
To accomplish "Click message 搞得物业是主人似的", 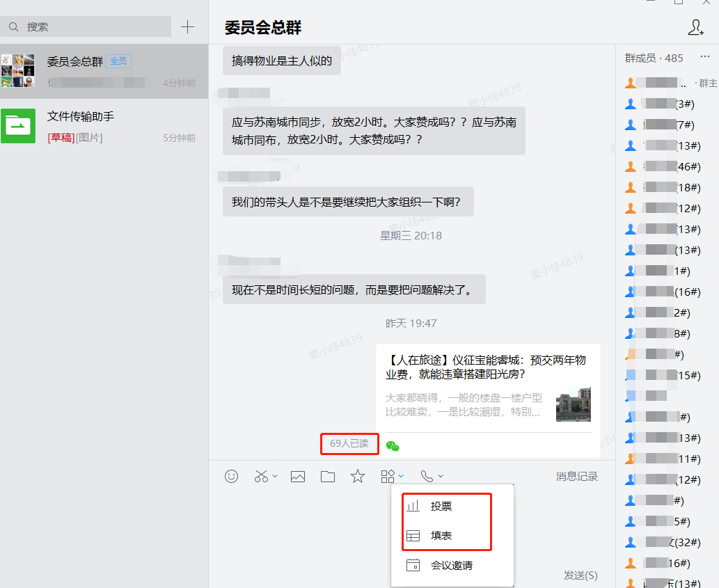I will pyautogui.click(x=282, y=61).
